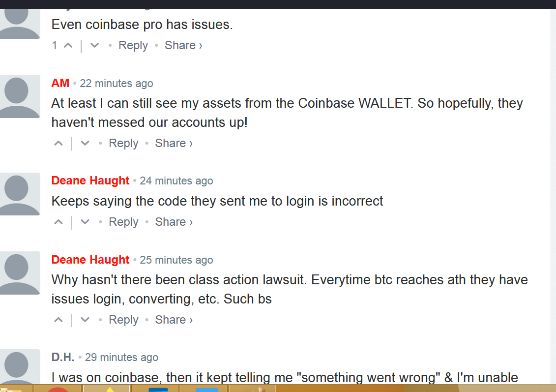Upvote AM's Coinbase WALLET comment
This screenshot has width=556, height=392.
tap(59, 144)
